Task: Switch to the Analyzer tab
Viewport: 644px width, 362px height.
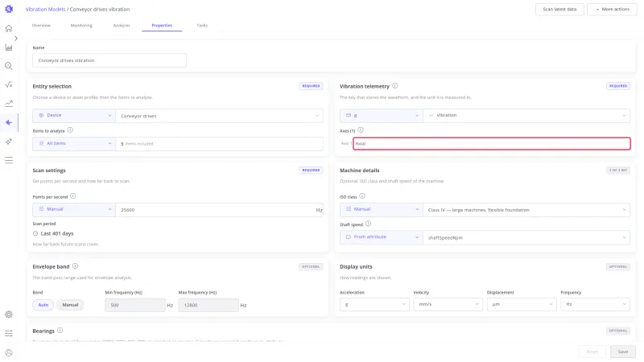Action: (122, 26)
